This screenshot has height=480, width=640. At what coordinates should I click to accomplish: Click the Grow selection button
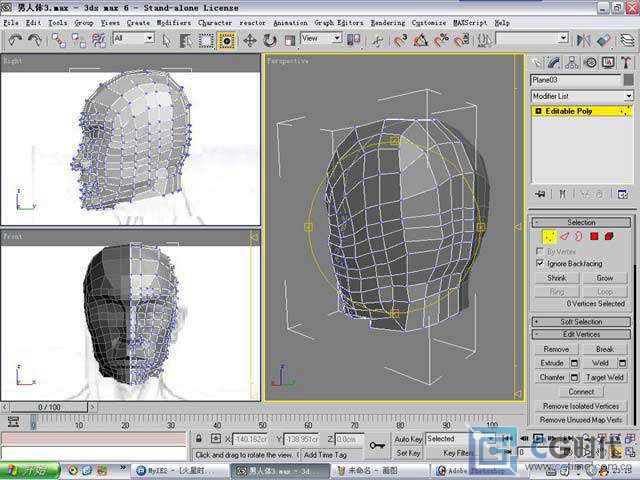[604, 278]
